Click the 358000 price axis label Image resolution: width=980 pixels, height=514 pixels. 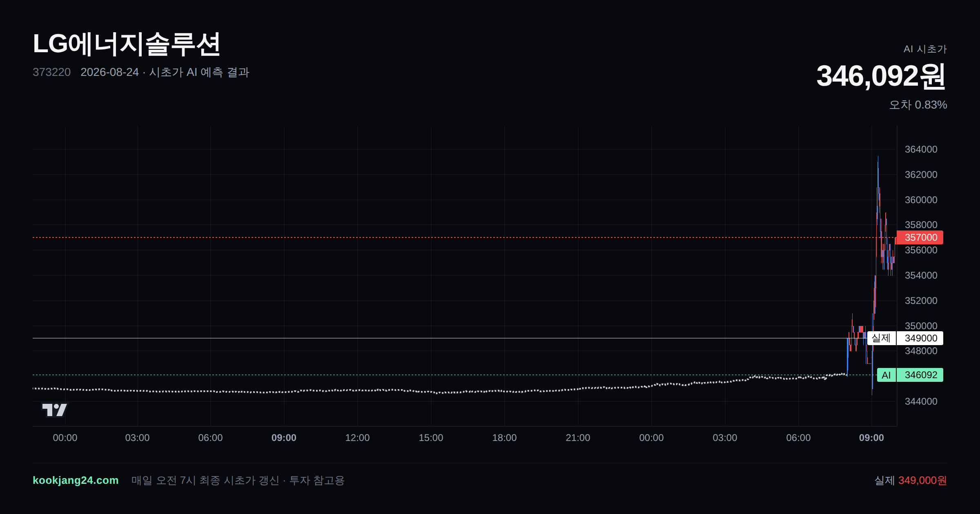tap(921, 225)
